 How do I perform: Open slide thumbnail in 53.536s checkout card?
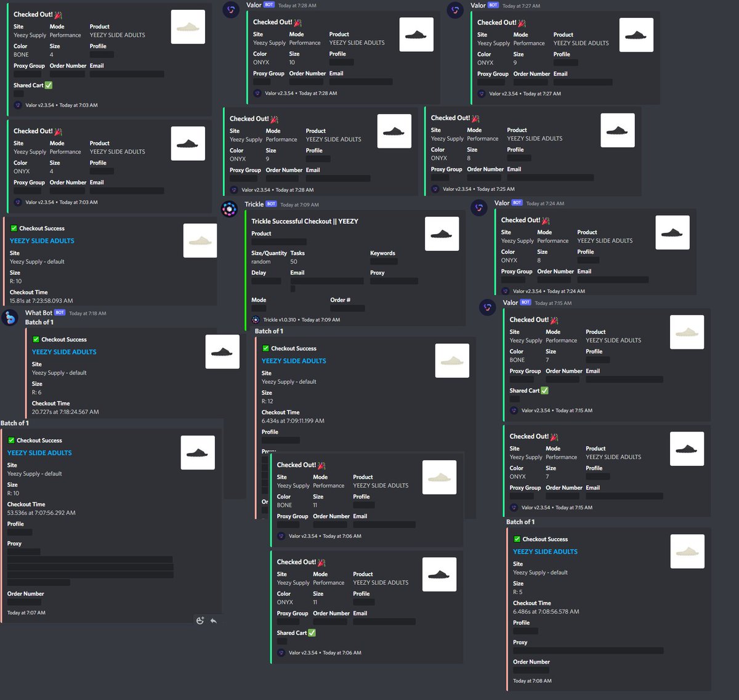coord(198,453)
